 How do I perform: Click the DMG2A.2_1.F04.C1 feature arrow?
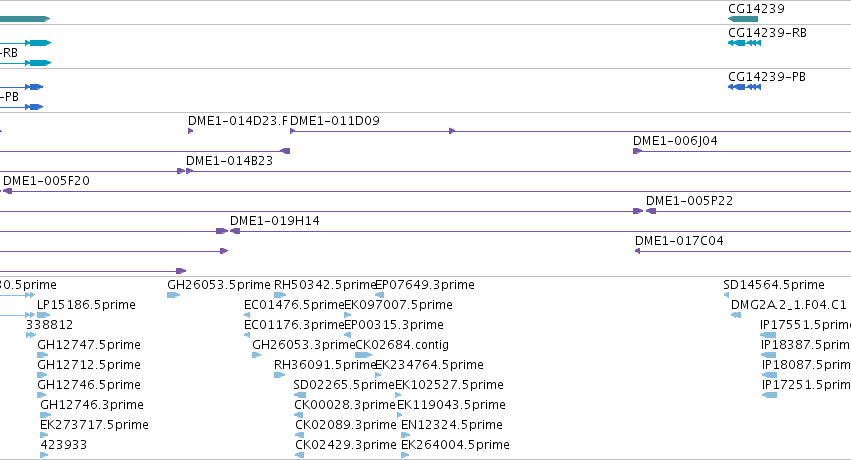pos(736,315)
